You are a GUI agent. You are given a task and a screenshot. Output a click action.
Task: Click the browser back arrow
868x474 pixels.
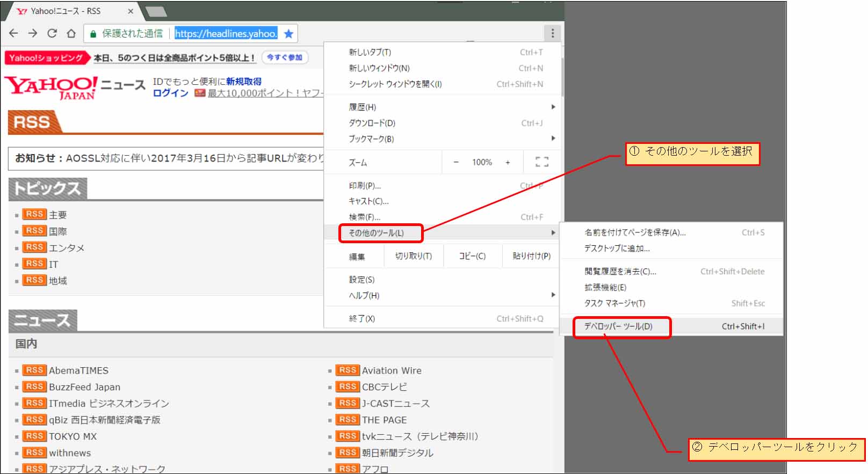[14, 33]
